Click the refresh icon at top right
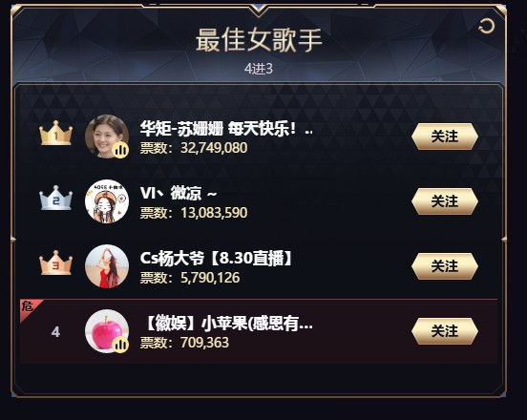 (487, 26)
